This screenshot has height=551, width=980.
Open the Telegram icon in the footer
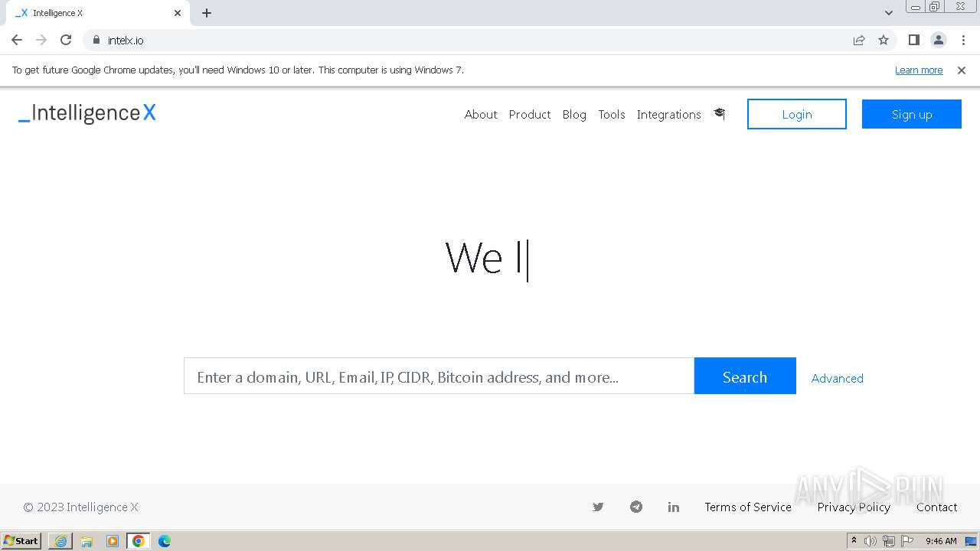click(x=636, y=507)
